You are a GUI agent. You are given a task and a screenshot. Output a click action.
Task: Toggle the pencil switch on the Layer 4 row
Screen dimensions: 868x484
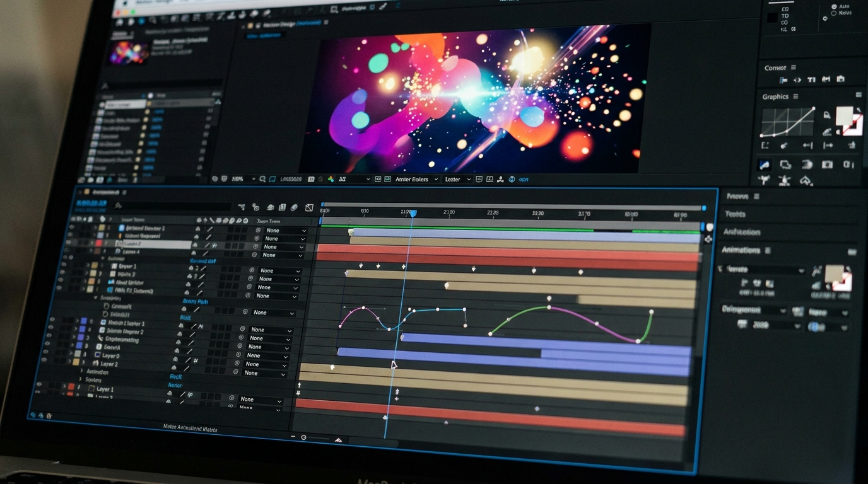pos(205,254)
